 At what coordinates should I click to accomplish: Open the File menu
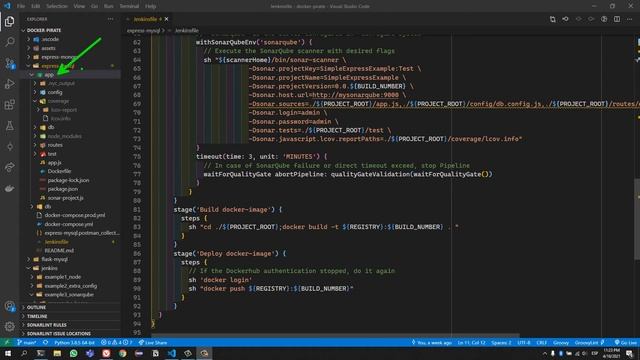21,6
